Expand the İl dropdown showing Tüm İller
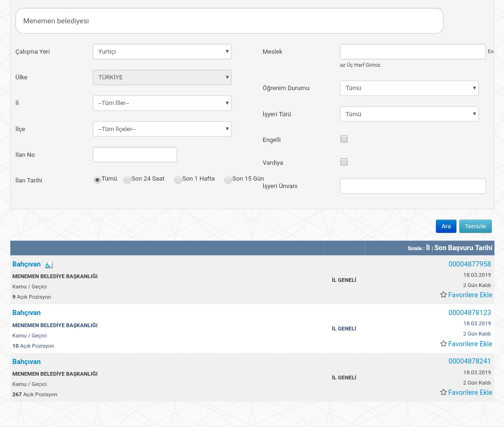 click(x=162, y=103)
